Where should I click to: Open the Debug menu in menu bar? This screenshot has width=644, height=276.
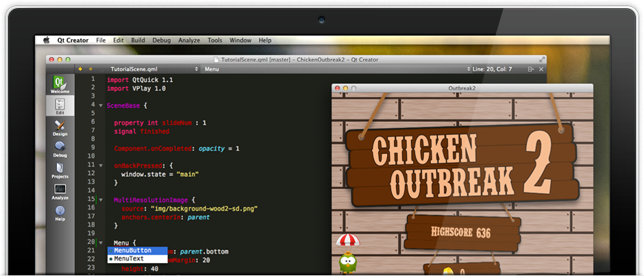162,40
